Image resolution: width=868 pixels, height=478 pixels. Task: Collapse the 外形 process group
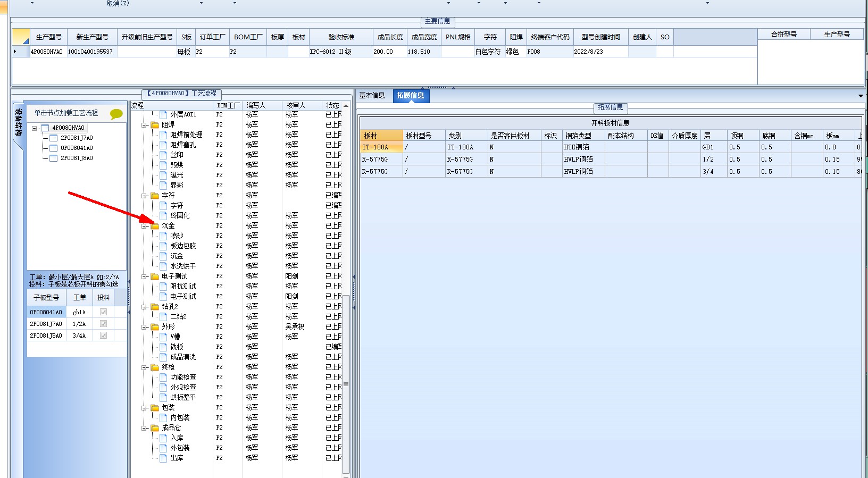144,327
